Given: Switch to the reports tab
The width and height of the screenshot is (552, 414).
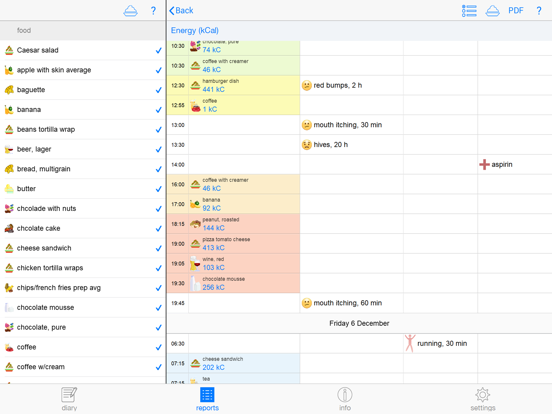Looking at the screenshot, I should [x=207, y=399].
